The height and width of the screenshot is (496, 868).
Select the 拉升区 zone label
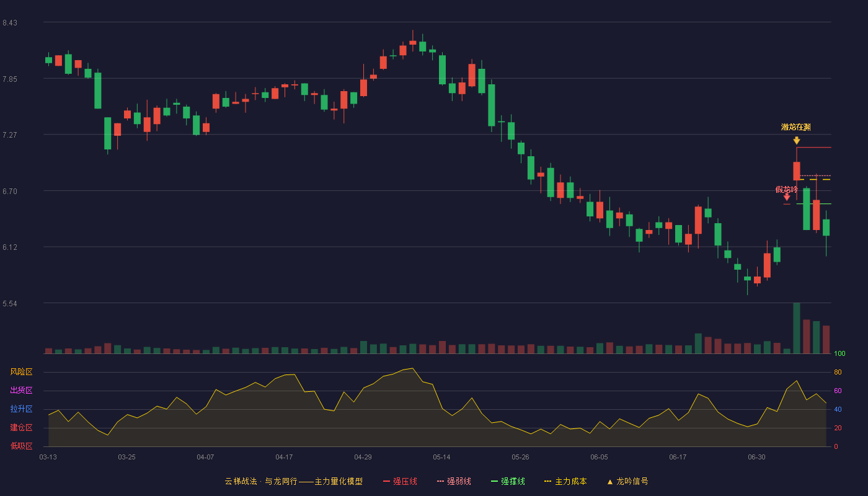tap(22, 409)
